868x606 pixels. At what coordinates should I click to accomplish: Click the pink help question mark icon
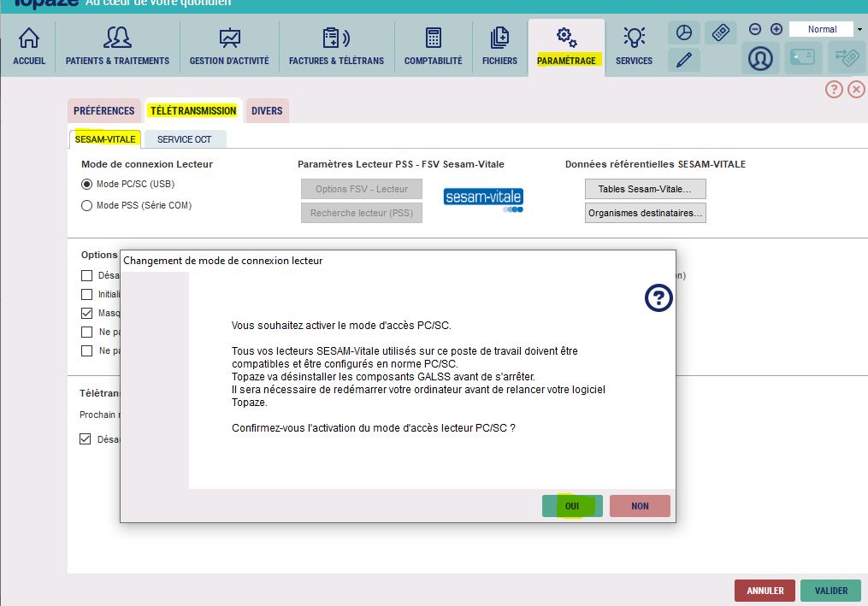tap(834, 89)
